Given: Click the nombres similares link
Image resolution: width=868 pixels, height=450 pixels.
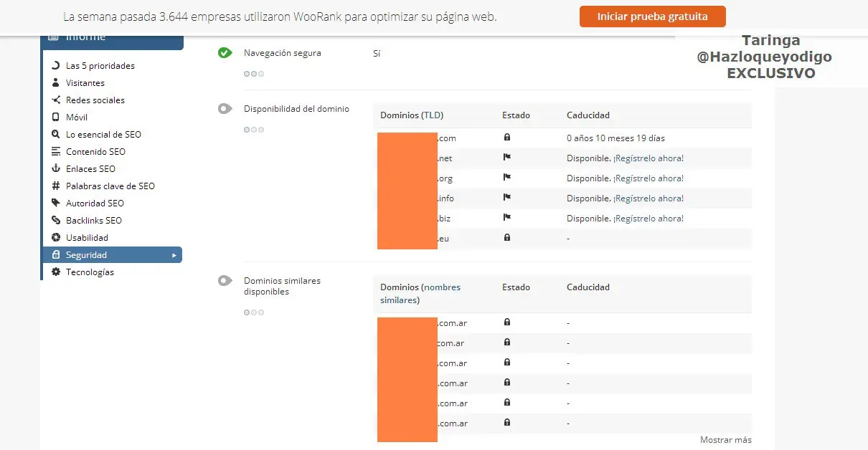Looking at the screenshot, I should tap(420, 294).
